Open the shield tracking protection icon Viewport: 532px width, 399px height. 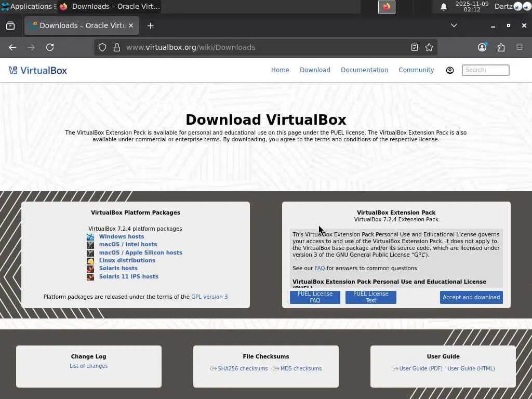point(102,47)
